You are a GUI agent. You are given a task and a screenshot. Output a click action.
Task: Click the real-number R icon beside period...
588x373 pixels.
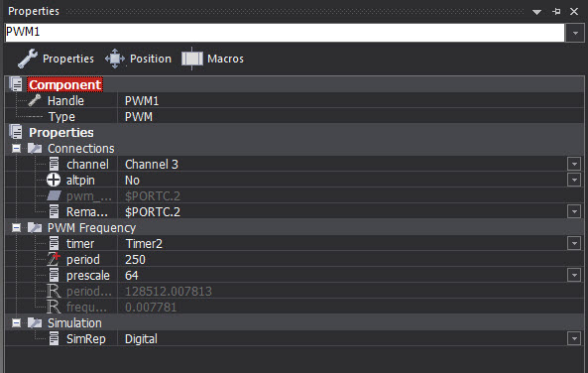tap(54, 291)
